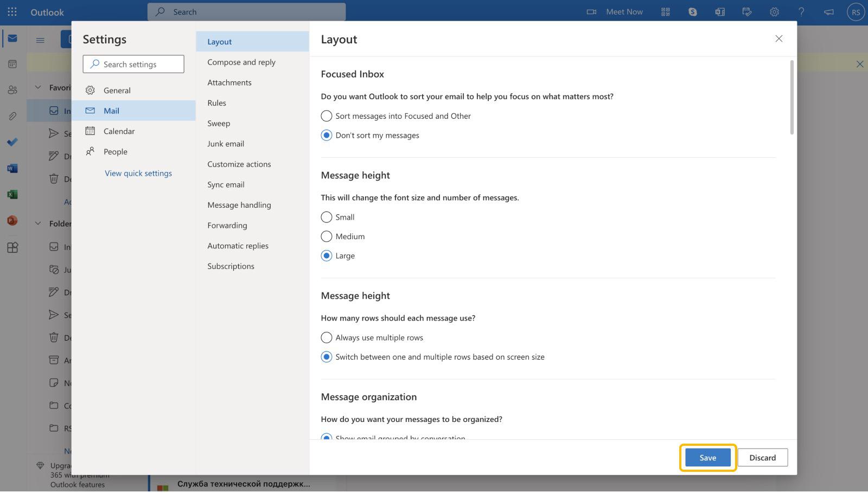Image resolution: width=868 pixels, height=493 pixels.
Task: Choose "Always use multiple rows"
Action: (326, 337)
